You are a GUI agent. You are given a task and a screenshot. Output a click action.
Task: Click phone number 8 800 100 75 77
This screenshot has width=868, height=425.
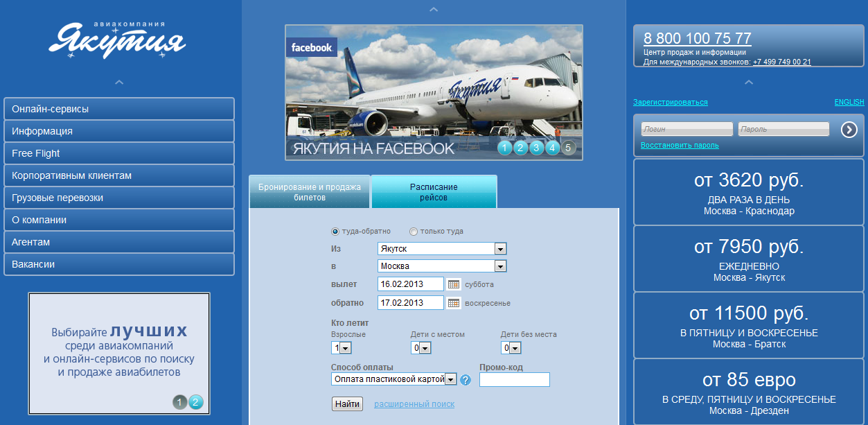(x=698, y=38)
